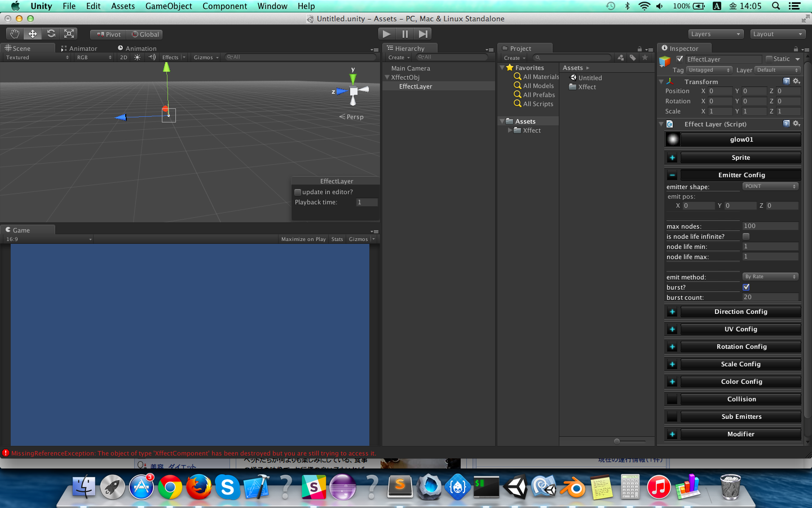Open the 16:9 aspect ratio dropdown
The width and height of the screenshot is (812, 508).
click(48, 239)
